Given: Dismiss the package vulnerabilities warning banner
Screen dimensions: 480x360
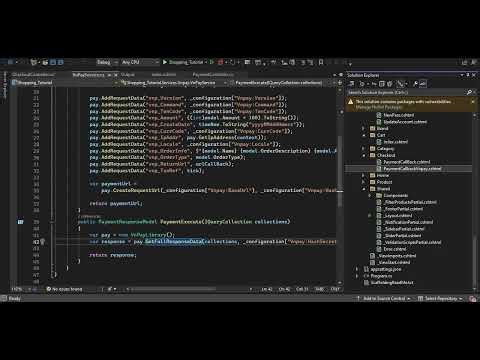Looking at the screenshot, I should click(473, 102).
